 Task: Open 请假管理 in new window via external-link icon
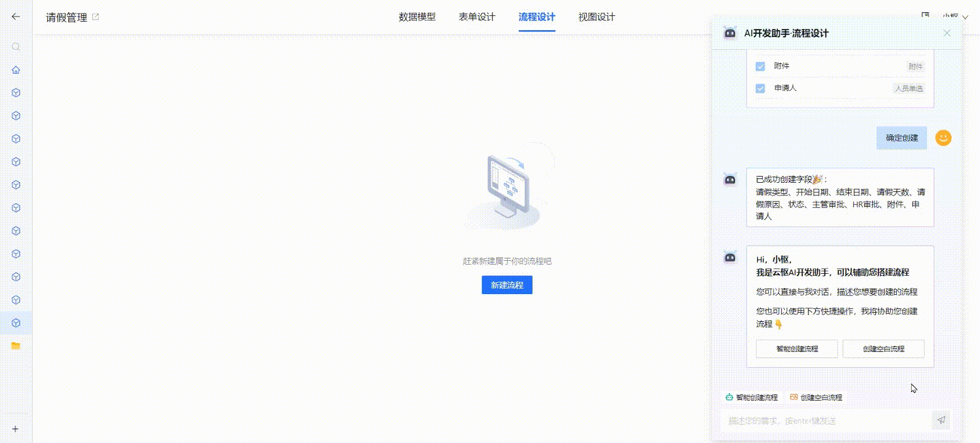click(x=95, y=17)
